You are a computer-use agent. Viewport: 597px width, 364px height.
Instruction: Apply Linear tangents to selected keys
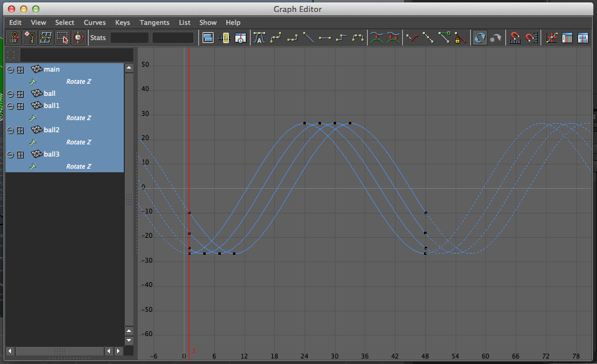tap(308, 37)
